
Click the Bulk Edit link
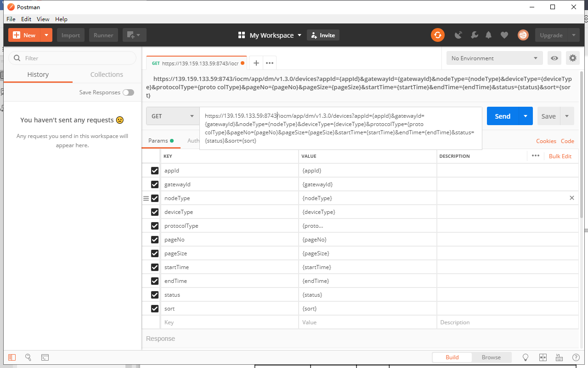click(x=560, y=156)
